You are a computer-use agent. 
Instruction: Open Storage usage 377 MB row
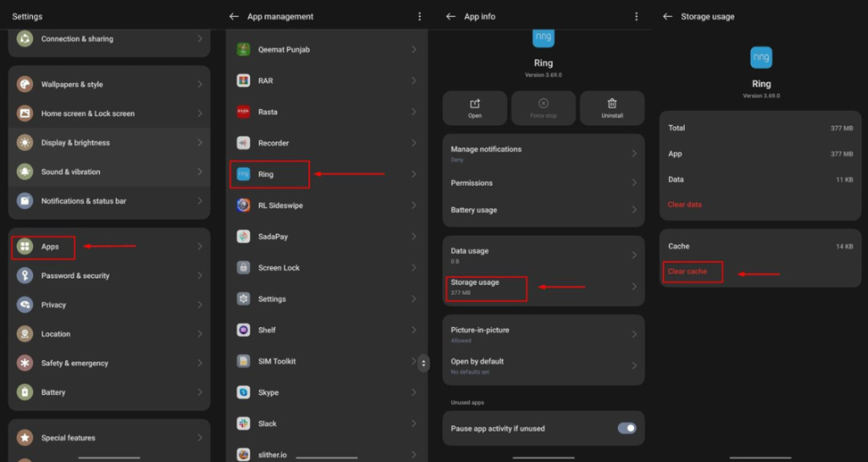click(543, 287)
